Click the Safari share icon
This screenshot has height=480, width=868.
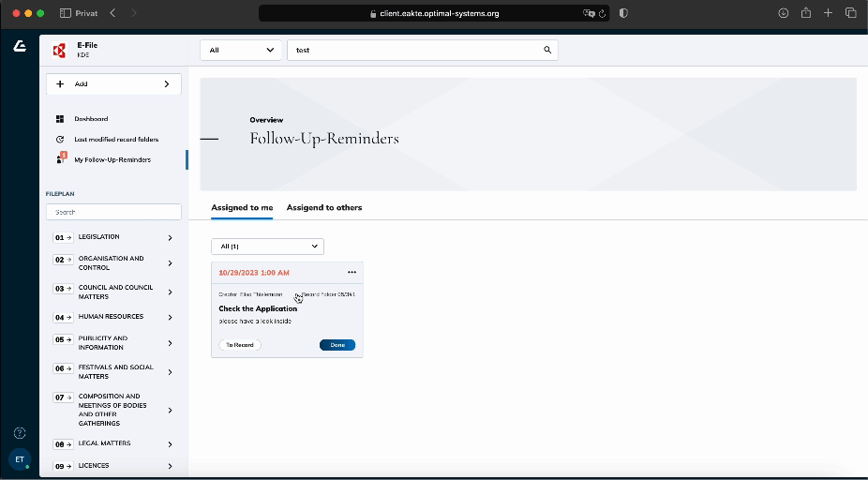pos(805,13)
